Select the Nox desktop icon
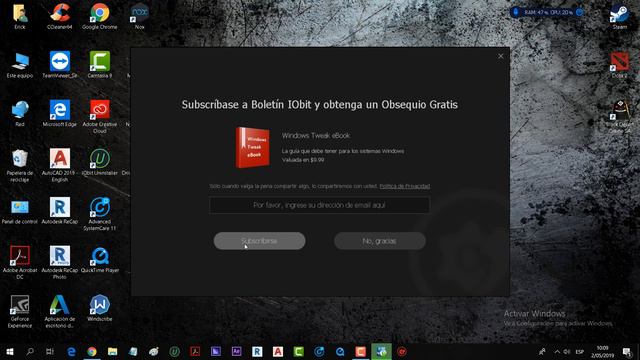 click(x=140, y=17)
